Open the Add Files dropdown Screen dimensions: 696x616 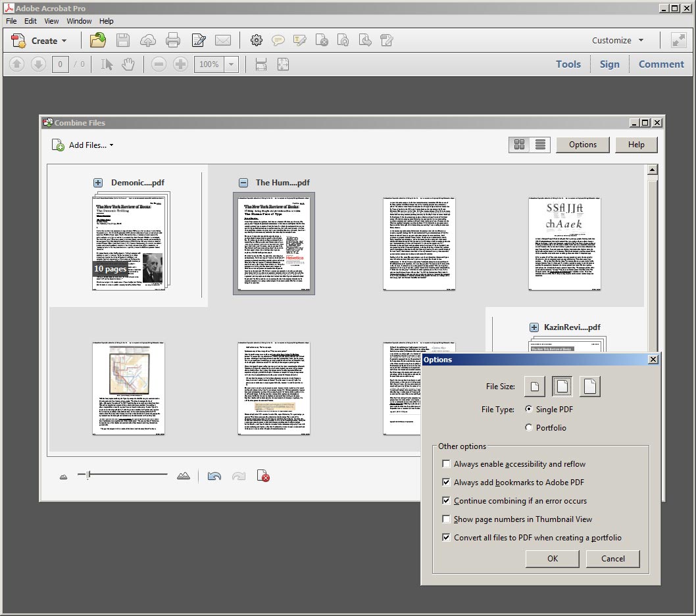tap(83, 145)
